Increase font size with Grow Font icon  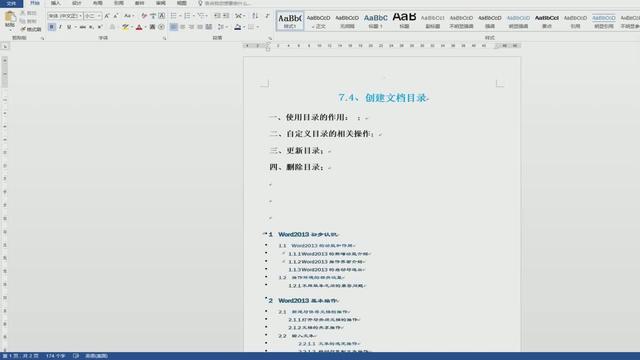(107, 16)
